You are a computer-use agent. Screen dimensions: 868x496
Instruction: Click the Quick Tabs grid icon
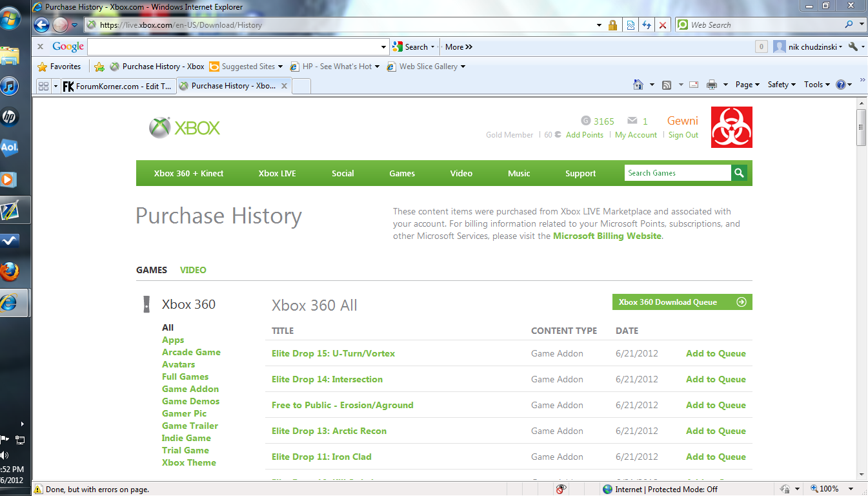(x=43, y=86)
